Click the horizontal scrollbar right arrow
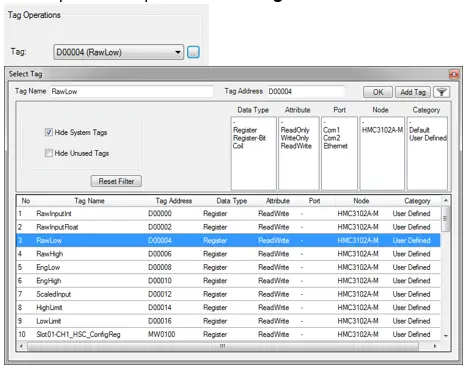The width and height of the screenshot is (467, 367). pos(435,346)
